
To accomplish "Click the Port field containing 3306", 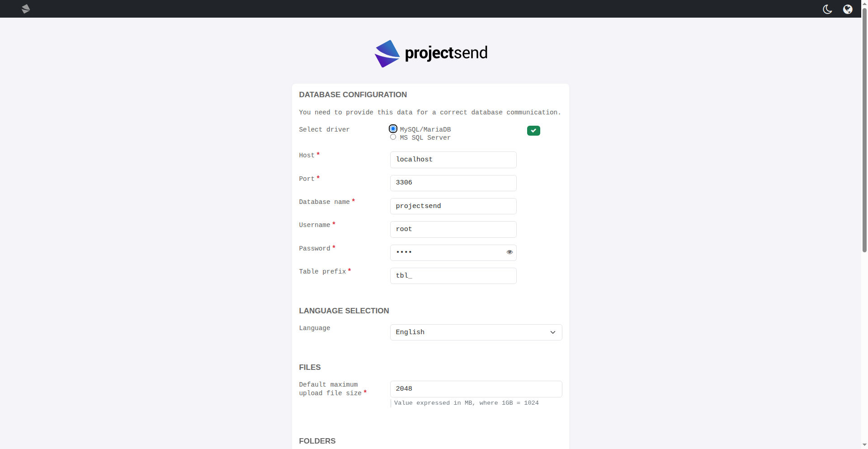I will 453,183.
